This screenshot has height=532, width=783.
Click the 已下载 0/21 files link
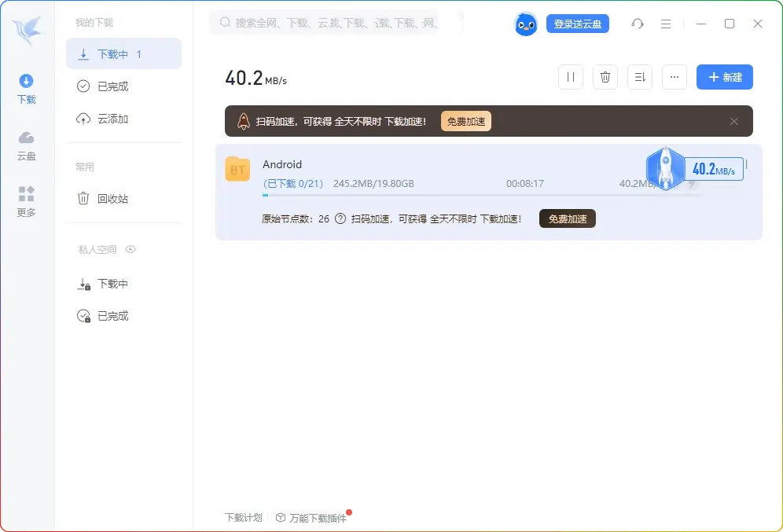pyautogui.click(x=293, y=184)
